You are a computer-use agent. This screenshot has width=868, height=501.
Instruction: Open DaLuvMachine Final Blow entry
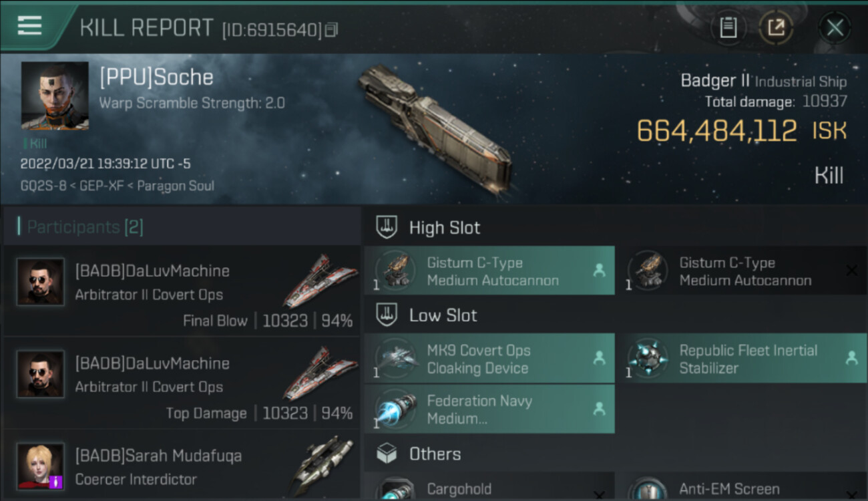(x=182, y=291)
